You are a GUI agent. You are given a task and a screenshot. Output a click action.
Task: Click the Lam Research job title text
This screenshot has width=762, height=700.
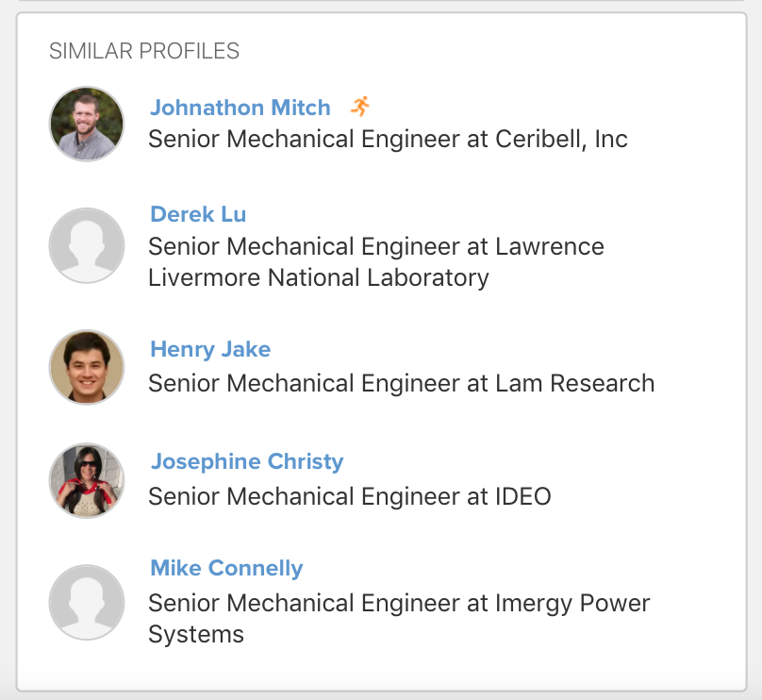point(402,383)
